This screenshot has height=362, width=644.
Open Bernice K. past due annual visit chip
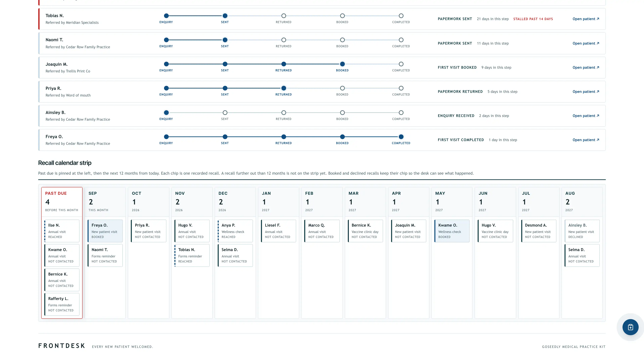(62, 280)
